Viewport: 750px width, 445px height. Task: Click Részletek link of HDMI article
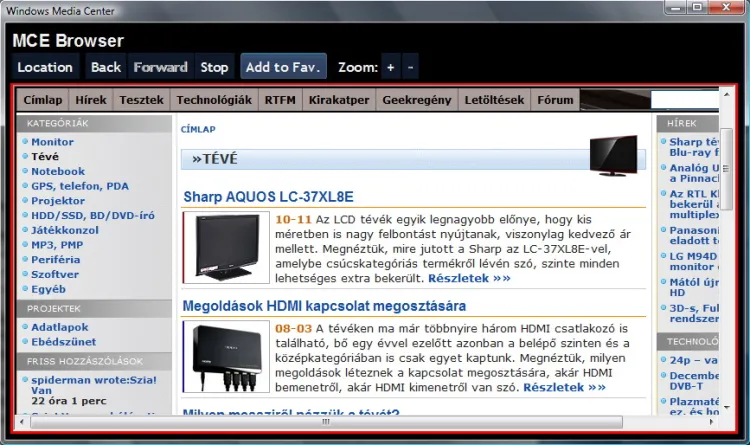click(564, 388)
